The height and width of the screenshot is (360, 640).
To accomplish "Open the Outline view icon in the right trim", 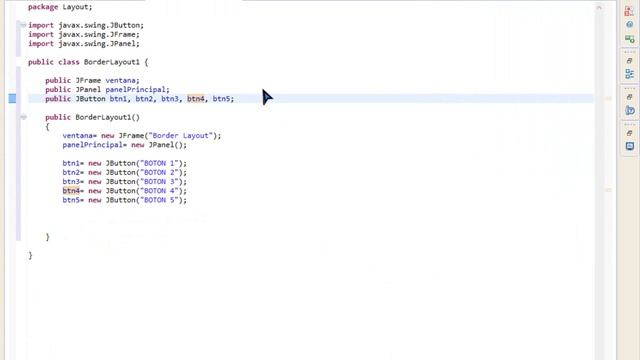I will click(629, 74).
